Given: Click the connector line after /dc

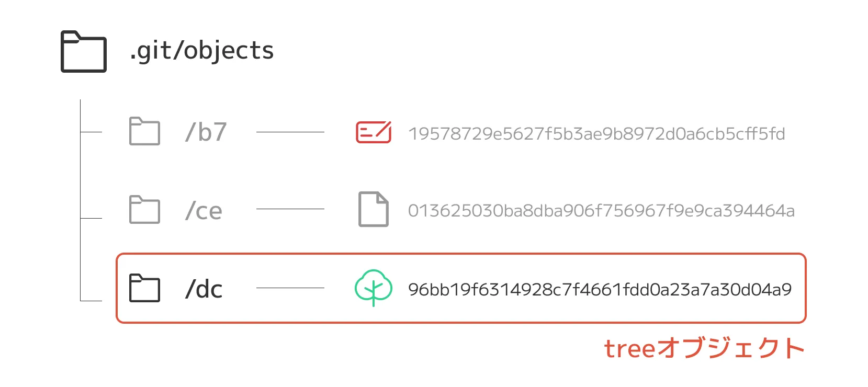Looking at the screenshot, I should click(x=290, y=288).
